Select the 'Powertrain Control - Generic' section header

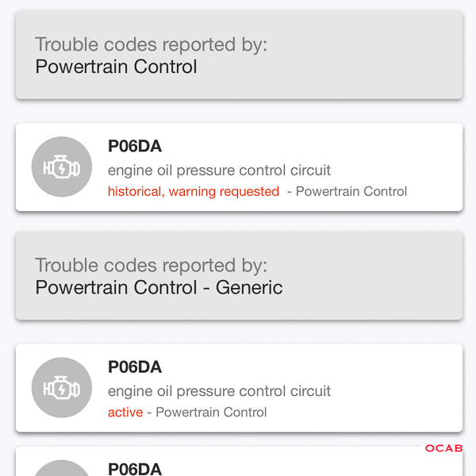click(x=240, y=275)
